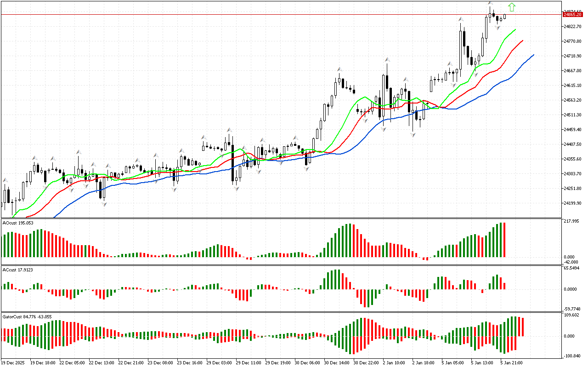Click the blue Alligator line at its right end
588x368 pixels.
(x=533, y=55)
